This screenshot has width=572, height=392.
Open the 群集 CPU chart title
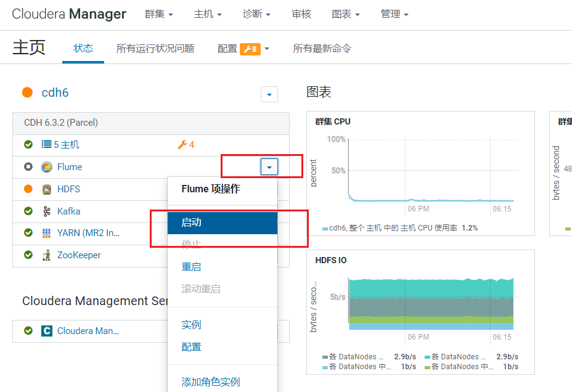(333, 122)
